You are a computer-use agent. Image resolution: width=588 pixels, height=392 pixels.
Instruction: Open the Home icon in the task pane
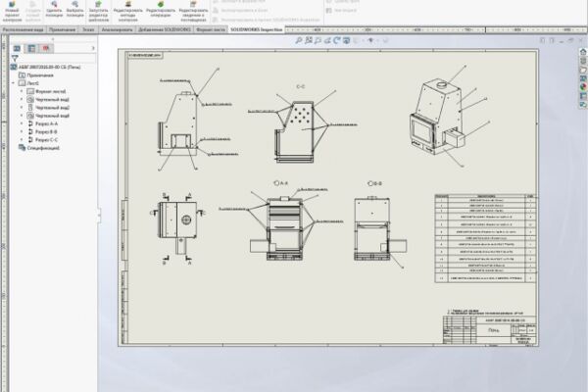(x=583, y=52)
